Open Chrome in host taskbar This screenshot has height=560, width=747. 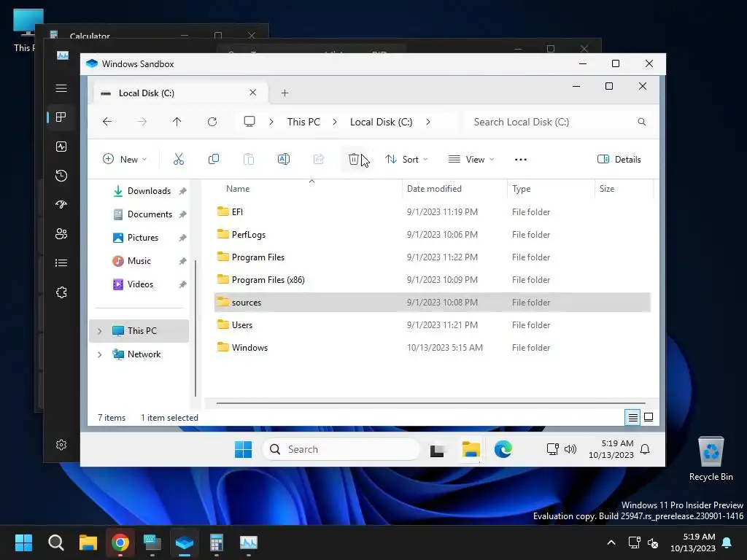pyautogui.click(x=120, y=542)
